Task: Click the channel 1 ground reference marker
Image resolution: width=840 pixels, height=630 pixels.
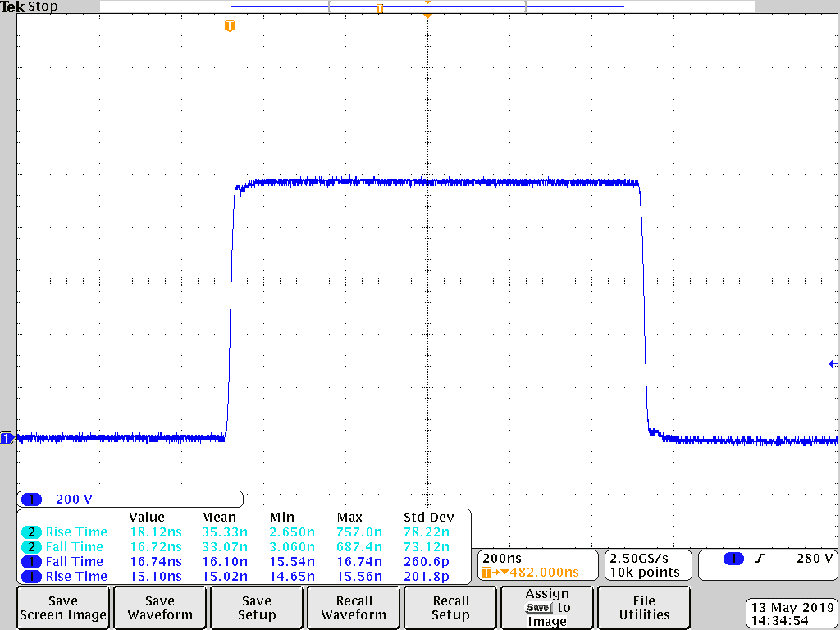Action: 7,439
